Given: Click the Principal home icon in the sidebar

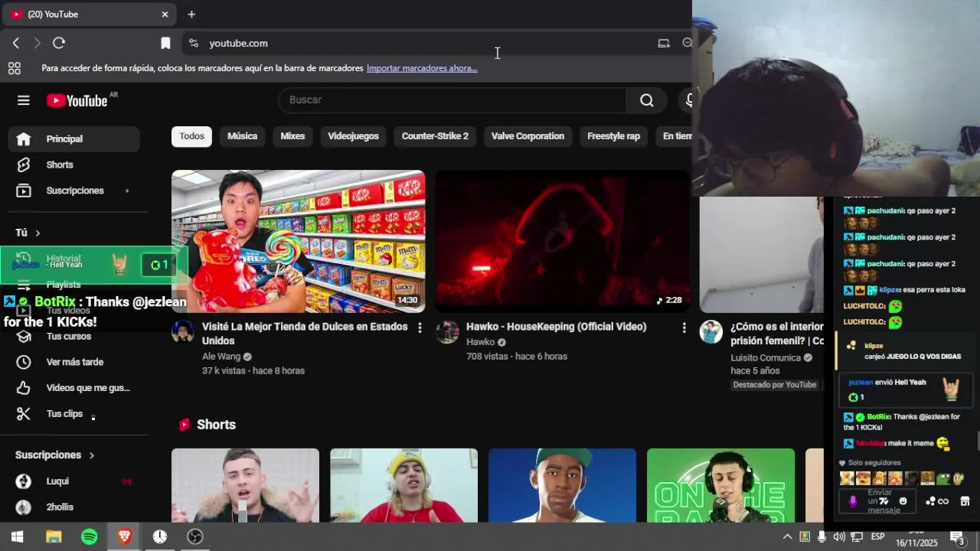Looking at the screenshot, I should point(24,139).
